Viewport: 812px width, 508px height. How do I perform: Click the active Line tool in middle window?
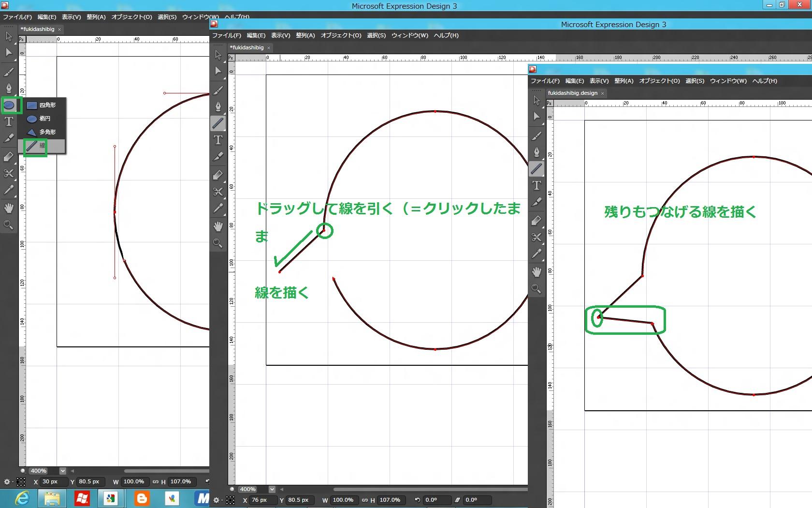tap(218, 123)
